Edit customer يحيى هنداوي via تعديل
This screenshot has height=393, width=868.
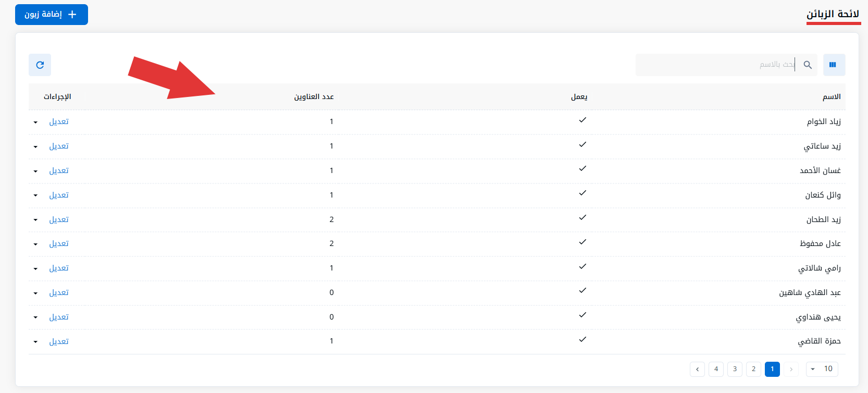pyautogui.click(x=59, y=317)
